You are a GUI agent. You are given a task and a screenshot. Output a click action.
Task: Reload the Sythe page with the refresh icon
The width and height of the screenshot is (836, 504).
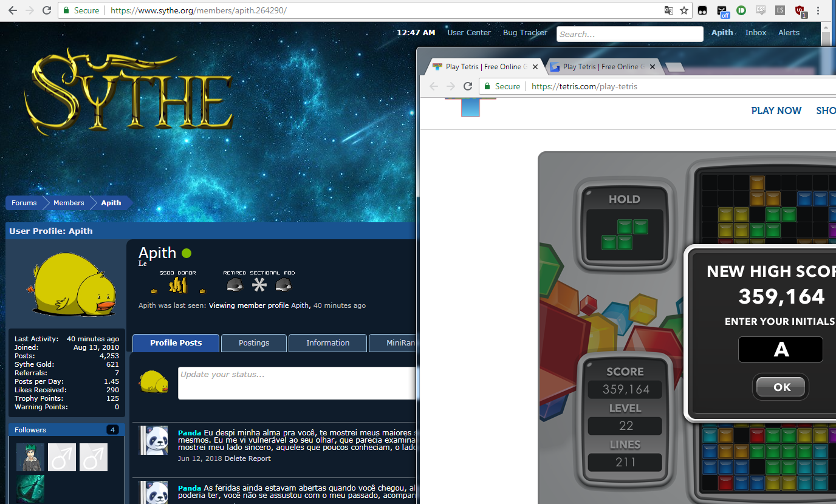[47, 10]
